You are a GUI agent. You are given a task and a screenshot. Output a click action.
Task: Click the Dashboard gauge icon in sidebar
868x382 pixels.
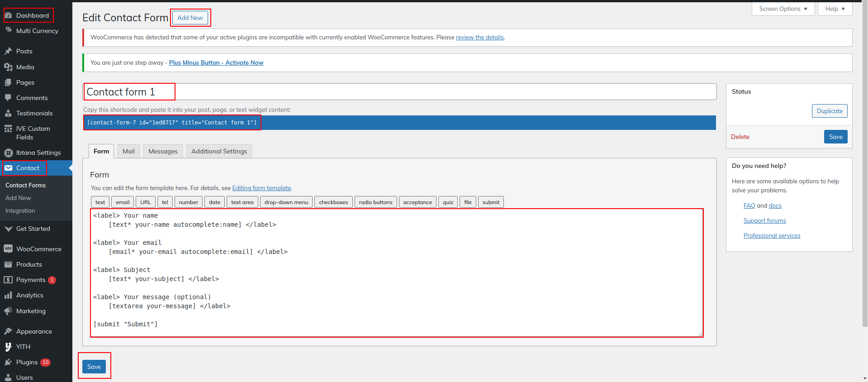click(x=8, y=15)
